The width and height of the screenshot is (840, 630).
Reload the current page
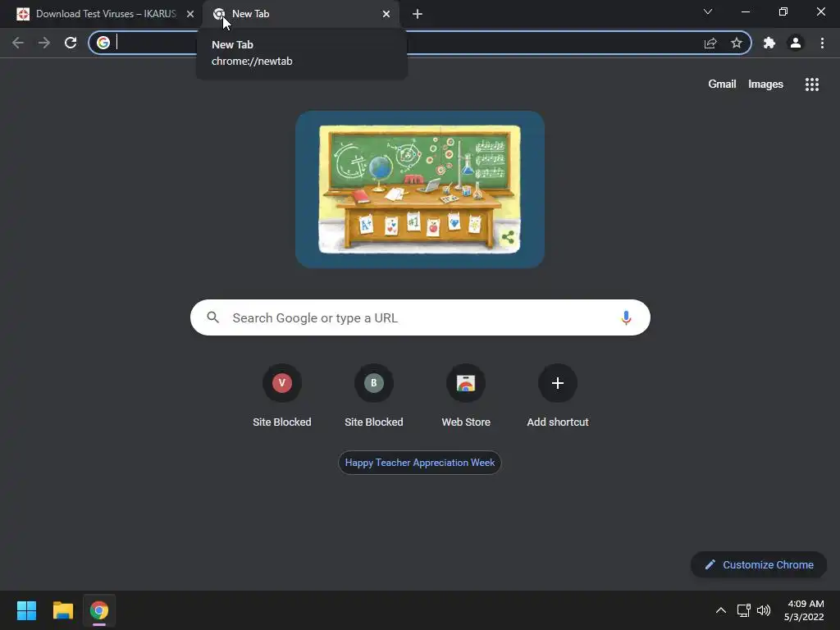click(x=71, y=43)
